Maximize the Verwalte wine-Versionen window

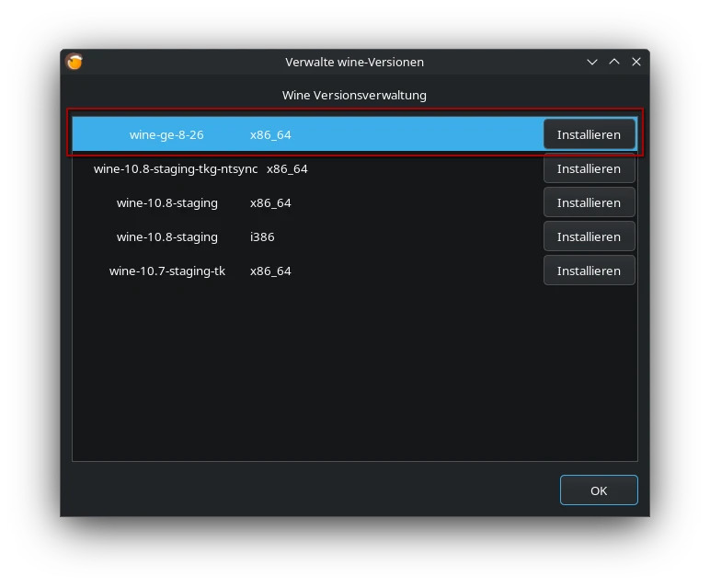(x=614, y=62)
